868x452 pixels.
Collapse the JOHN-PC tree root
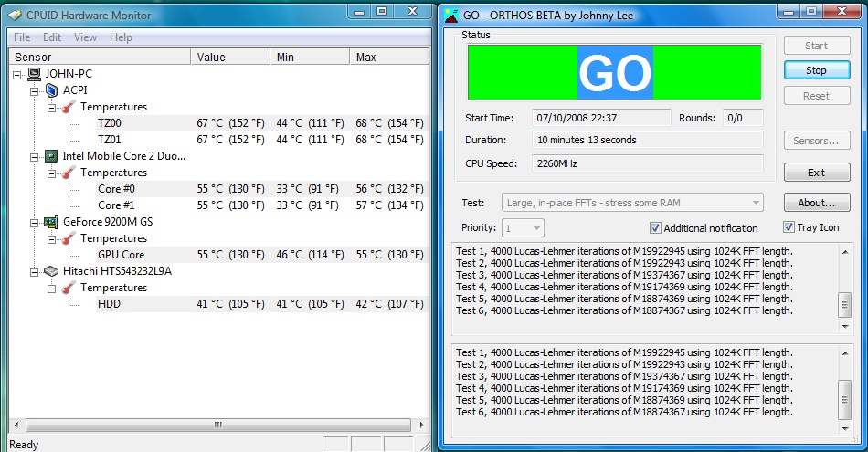click(x=17, y=75)
